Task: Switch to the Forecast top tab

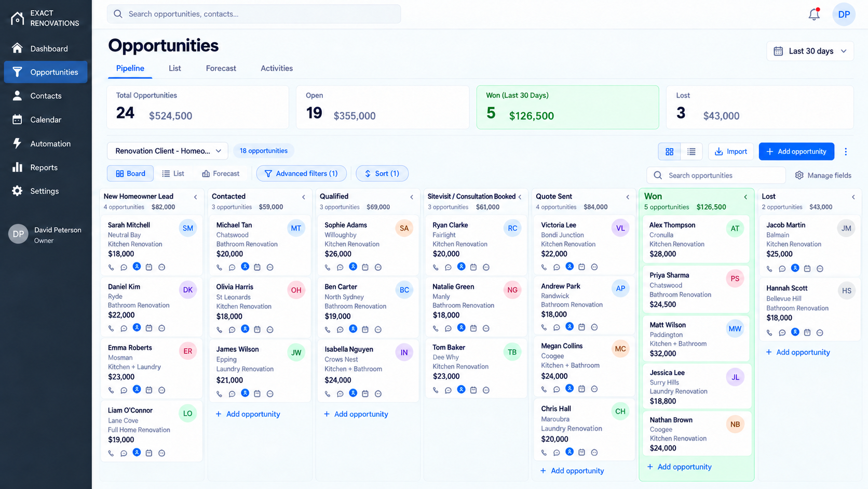Action: [x=221, y=68]
